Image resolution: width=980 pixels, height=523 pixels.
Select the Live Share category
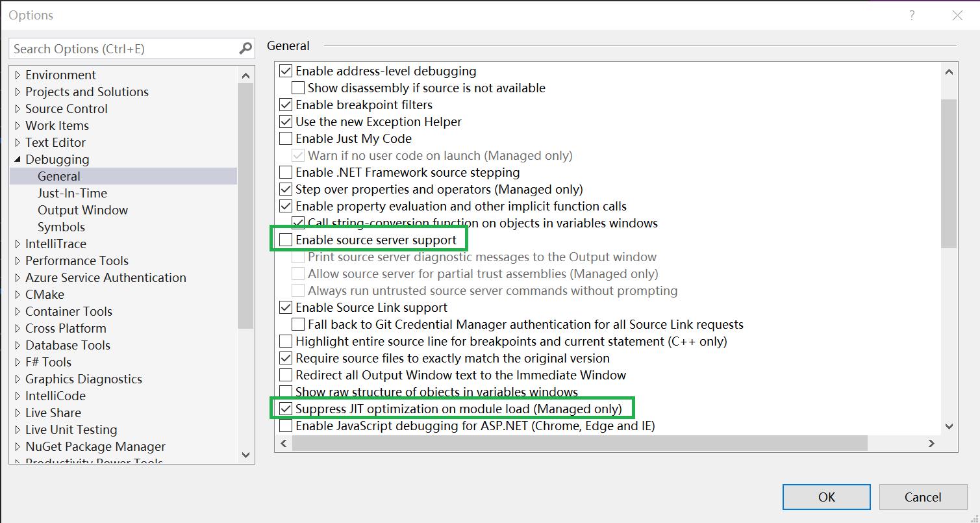pyautogui.click(x=53, y=413)
